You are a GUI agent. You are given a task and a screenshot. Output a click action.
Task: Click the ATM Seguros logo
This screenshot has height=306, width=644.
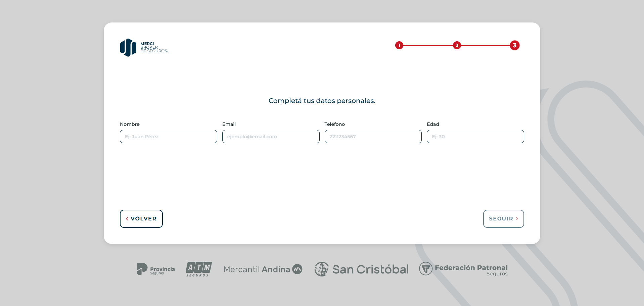[x=199, y=269]
